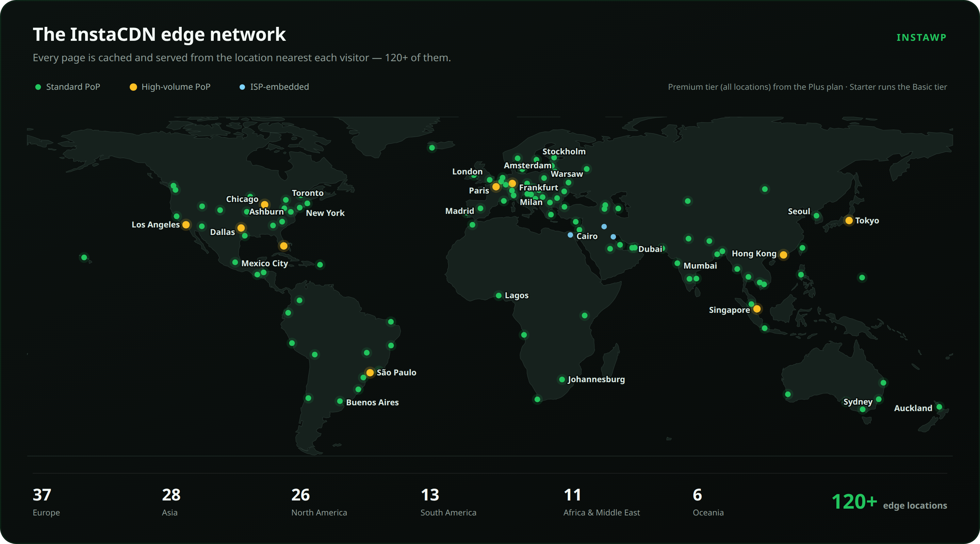Click the yellow Chicago map marker
The width and height of the screenshot is (980, 544).
pyautogui.click(x=265, y=205)
